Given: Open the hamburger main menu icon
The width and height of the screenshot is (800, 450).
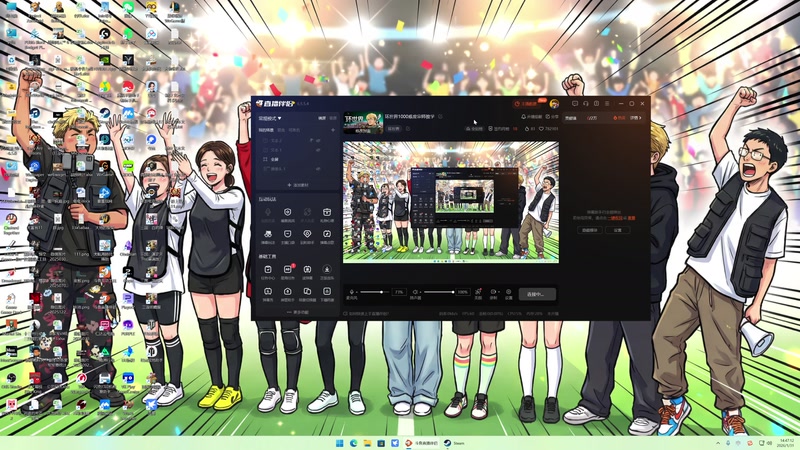Looking at the screenshot, I should (607, 104).
